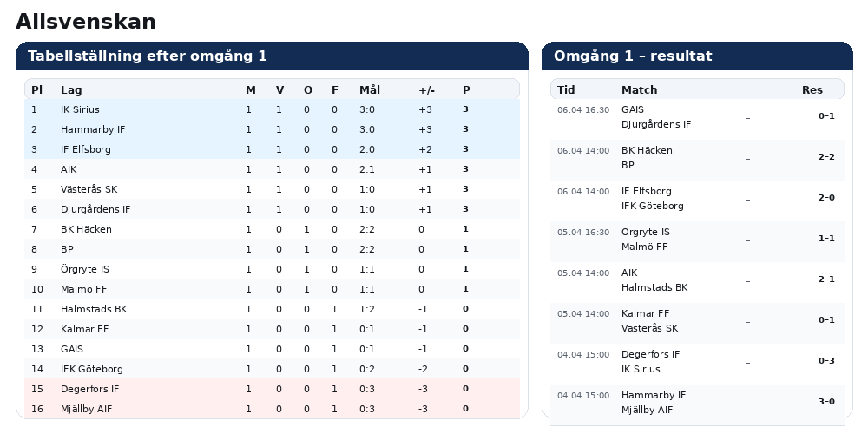Open the IF Elfsborg vs IFK Göteborg 2–0 result
This screenshot has width=868, height=434.
coord(825,198)
